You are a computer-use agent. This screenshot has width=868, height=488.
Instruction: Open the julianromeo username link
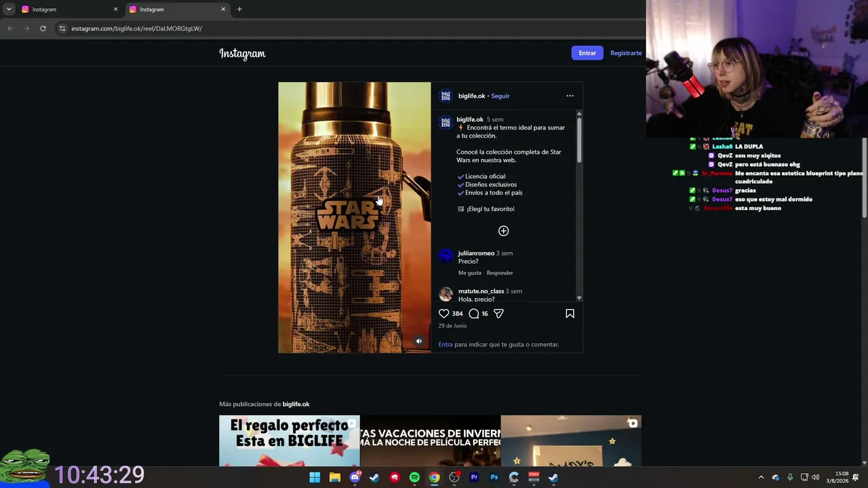pos(476,253)
